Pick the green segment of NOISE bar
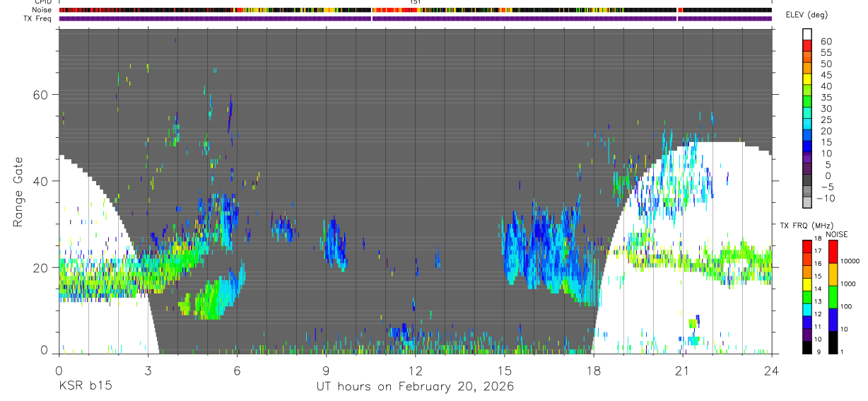 point(833,297)
